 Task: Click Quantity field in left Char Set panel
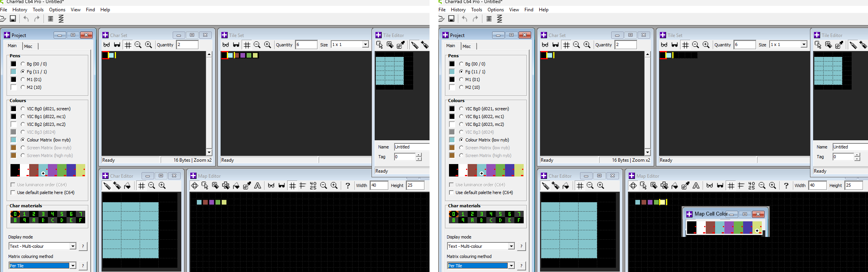(x=187, y=45)
